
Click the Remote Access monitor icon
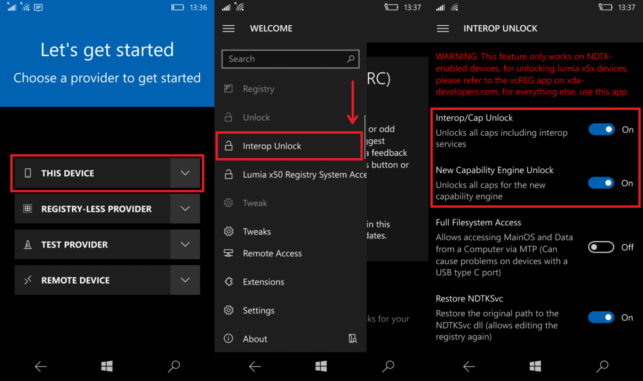click(x=228, y=253)
